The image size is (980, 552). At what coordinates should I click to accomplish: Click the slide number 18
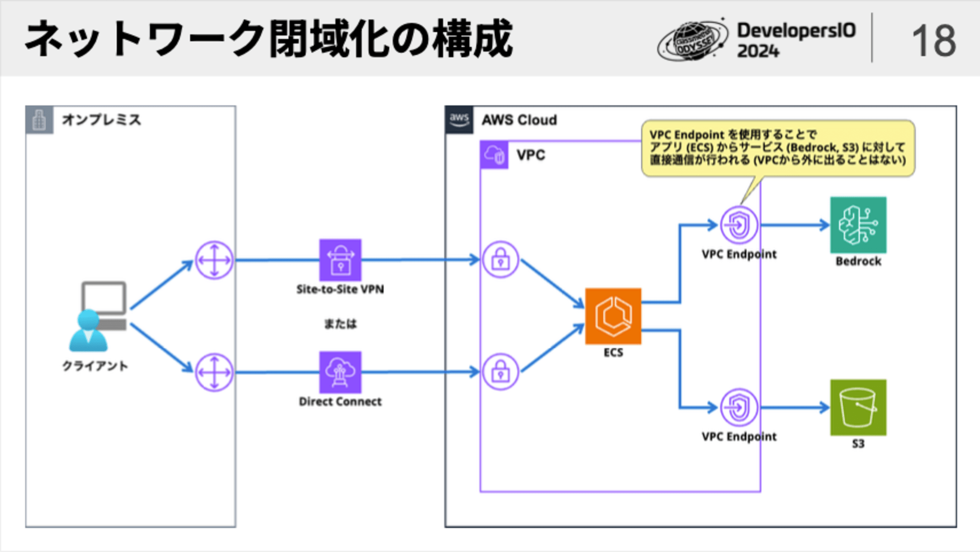pyautogui.click(x=933, y=41)
